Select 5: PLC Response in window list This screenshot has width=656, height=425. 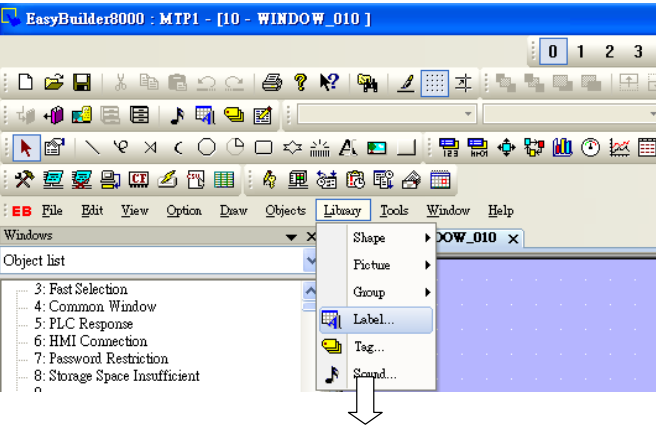point(84,324)
